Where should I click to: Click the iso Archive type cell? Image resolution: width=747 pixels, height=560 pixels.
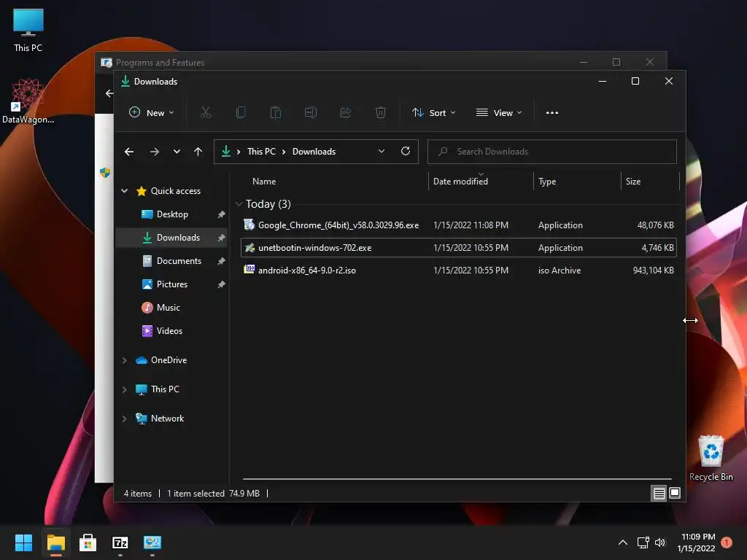560,270
